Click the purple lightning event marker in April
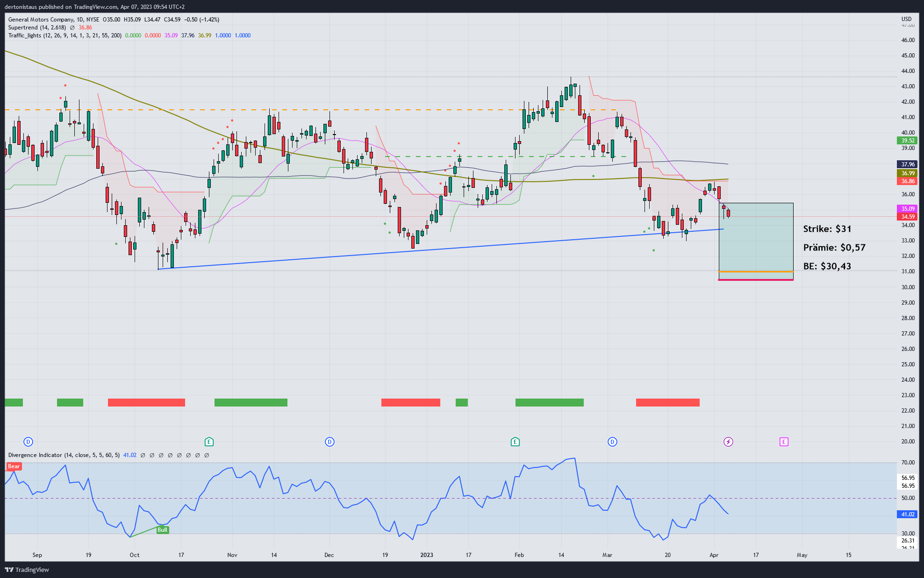This screenshot has height=578, width=924. pos(728,442)
